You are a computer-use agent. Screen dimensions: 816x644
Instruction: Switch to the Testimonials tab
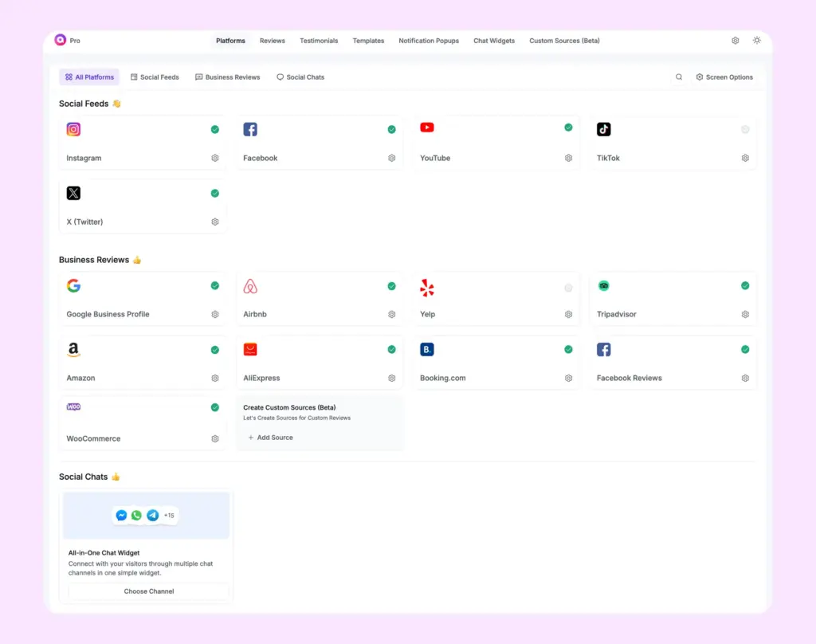[x=318, y=41]
